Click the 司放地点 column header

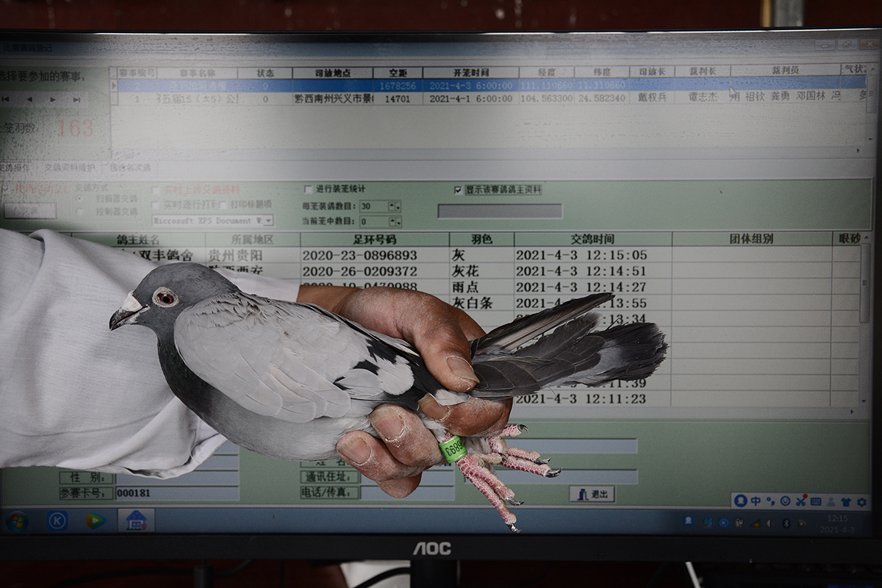pyautogui.click(x=332, y=73)
